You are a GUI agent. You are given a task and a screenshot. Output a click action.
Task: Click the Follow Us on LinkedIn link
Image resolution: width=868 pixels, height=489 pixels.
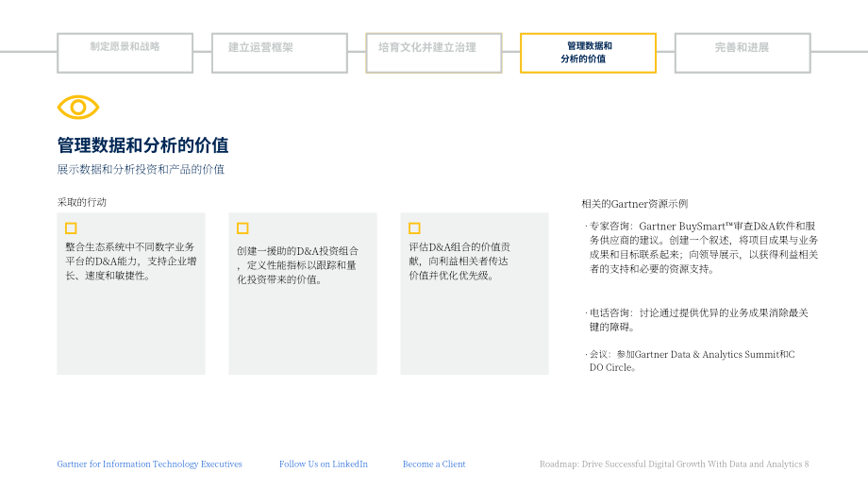324,464
